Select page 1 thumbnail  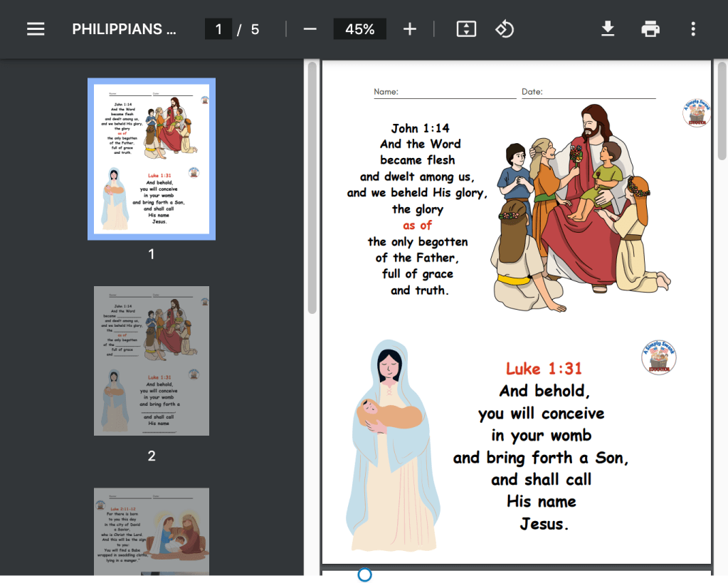pos(152,159)
